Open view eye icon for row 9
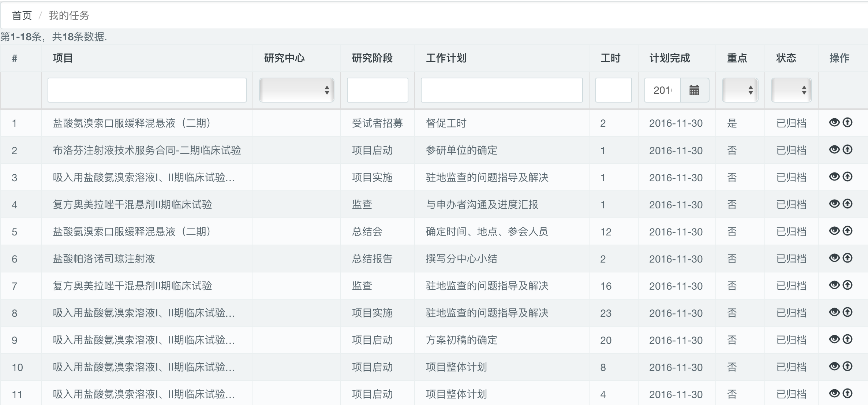 (834, 339)
